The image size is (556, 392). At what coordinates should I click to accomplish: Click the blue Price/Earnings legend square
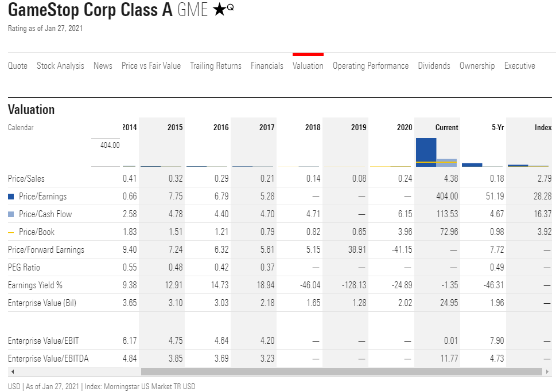(11, 197)
